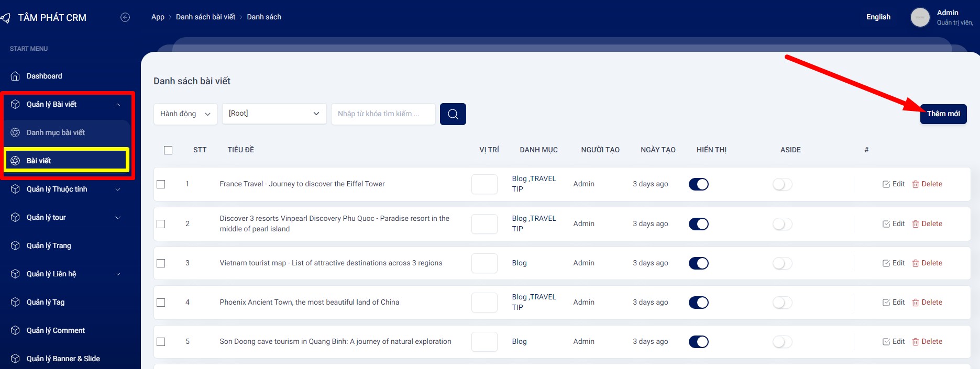
Task: Open the Hành động dropdown
Action: tap(185, 114)
